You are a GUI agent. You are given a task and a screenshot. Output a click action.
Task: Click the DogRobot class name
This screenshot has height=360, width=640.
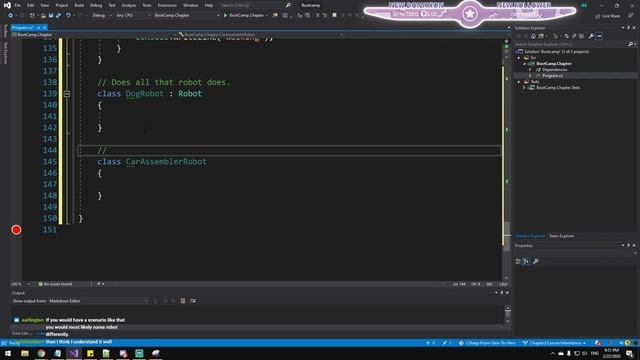pos(144,93)
